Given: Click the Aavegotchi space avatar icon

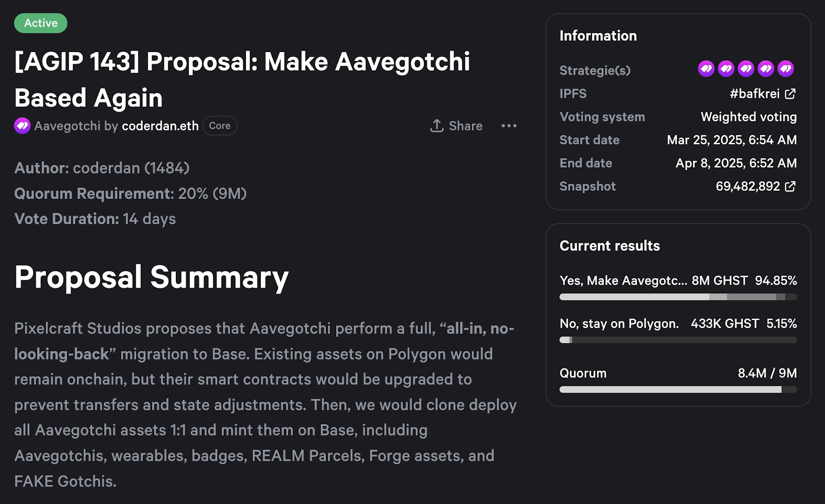Looking at the screenshot, I should [22, 126].
